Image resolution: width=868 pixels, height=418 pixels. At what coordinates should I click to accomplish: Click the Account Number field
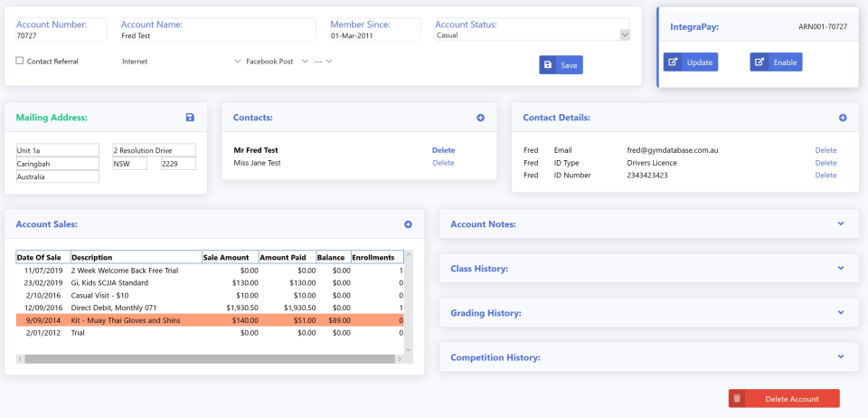(61, 35)
